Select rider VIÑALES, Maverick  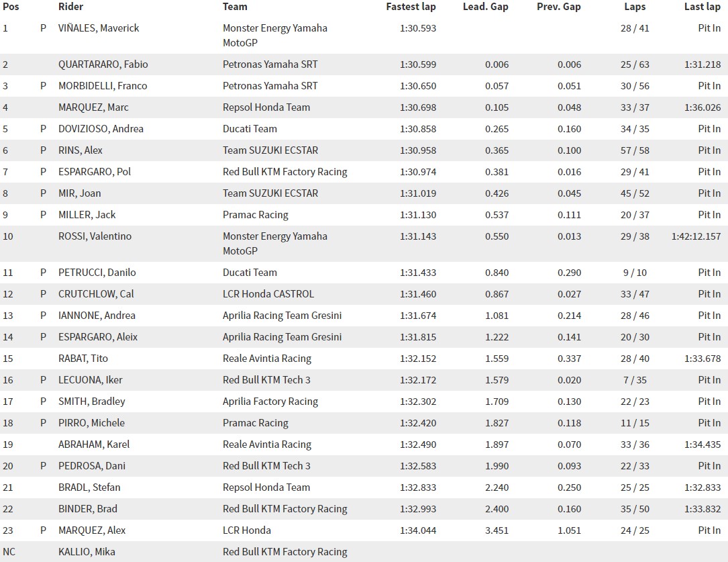point(99,28)
